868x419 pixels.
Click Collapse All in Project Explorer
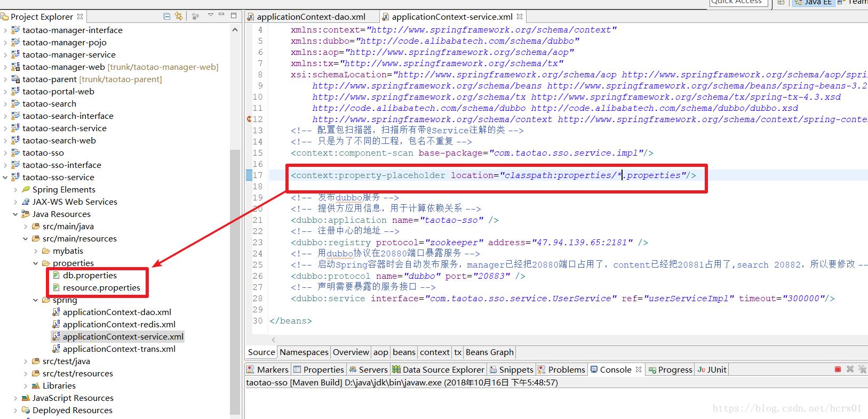click(167, 17)
